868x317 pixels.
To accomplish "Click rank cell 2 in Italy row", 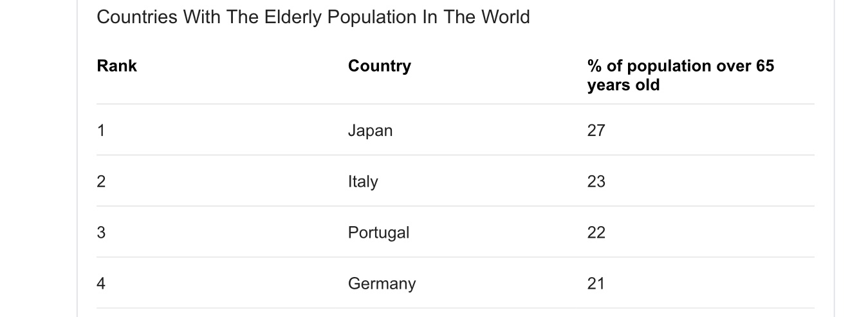I will pyautogui.click(x=101, y=182).
